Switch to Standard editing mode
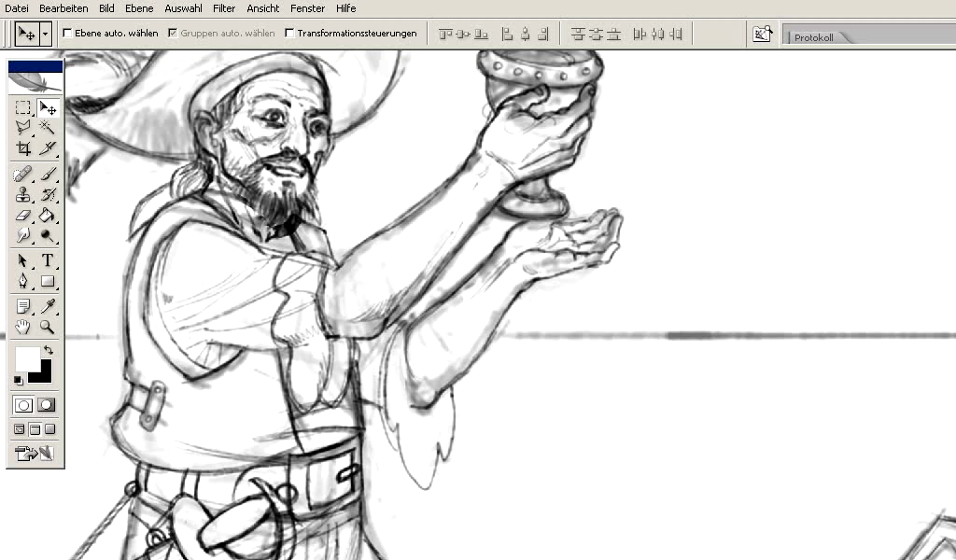Screen dimensions: 956x560 [23, 405]
